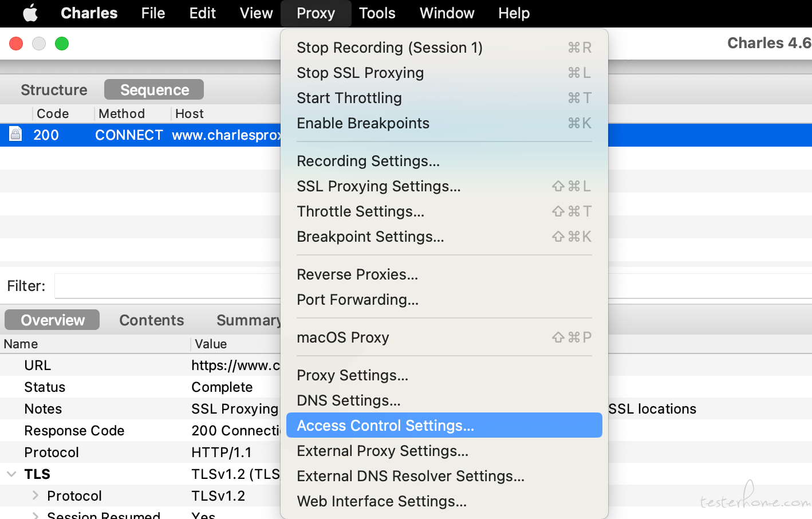
Task: Select the Response Code row
Action: 140,430
